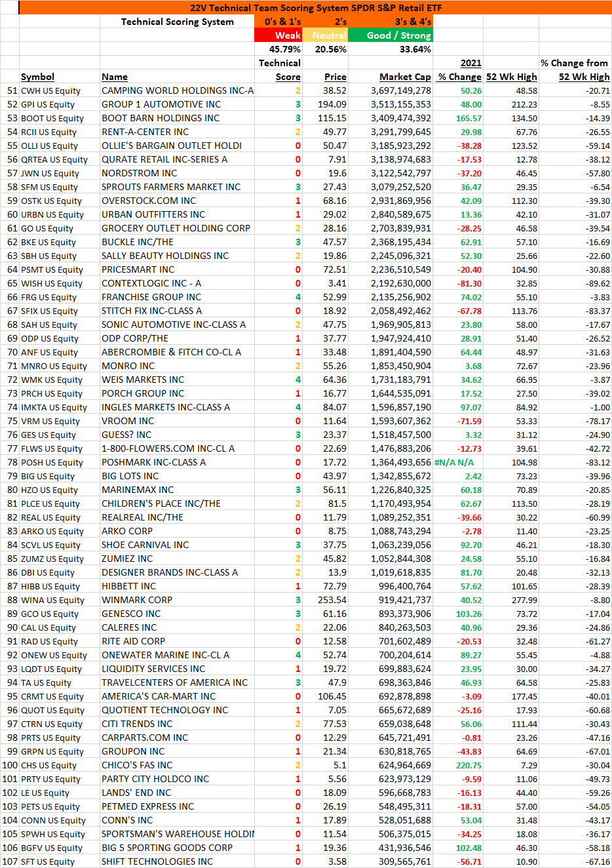The width and height of the screenshot is (612, 868).
Task: Click the orange title banner '22V Technical Team Scoring System SPDR S&P Retail ETF'
Action: 315,8
